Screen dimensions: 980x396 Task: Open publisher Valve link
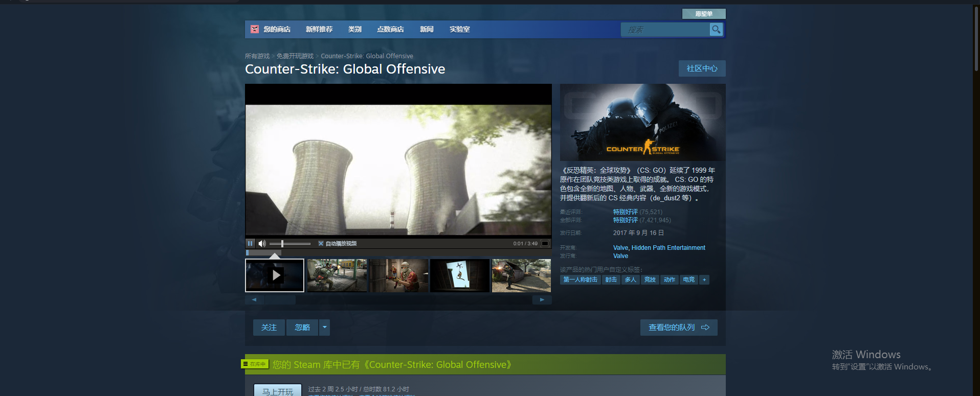pos(620,256)
